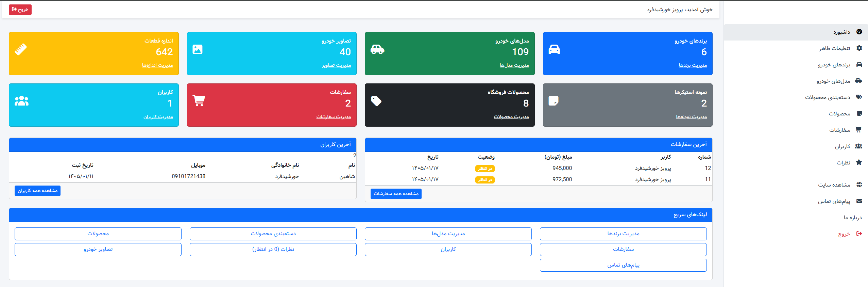Viewport: 868px width, 287px height.
Task: Open داشبورد in the sidebar menu
Action: click(796, 32)
